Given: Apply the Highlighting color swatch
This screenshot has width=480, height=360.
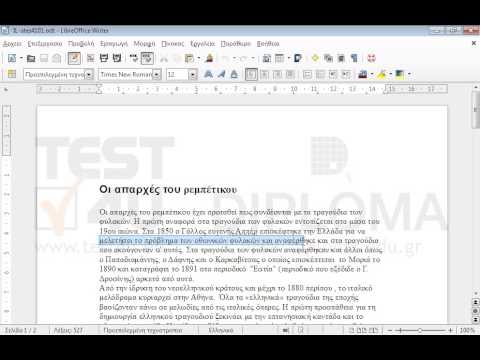Looking at the screenshot, I should [381, 74].
